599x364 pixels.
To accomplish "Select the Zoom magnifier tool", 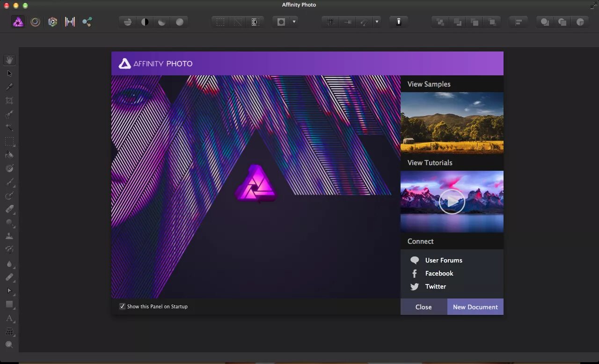I will coord(9,345).
